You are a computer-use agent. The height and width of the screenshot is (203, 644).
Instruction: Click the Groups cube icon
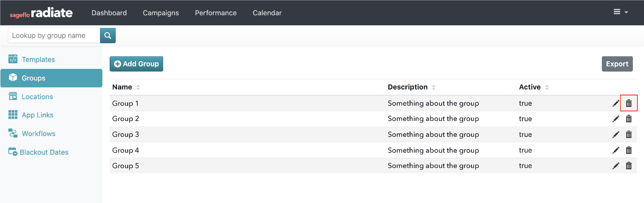(13, 78)
